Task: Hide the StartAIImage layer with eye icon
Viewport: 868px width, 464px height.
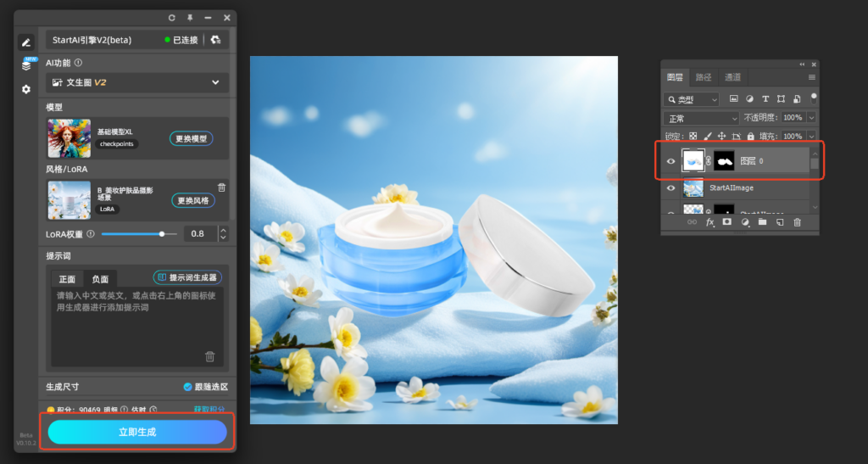Action: tap(671, 187)
